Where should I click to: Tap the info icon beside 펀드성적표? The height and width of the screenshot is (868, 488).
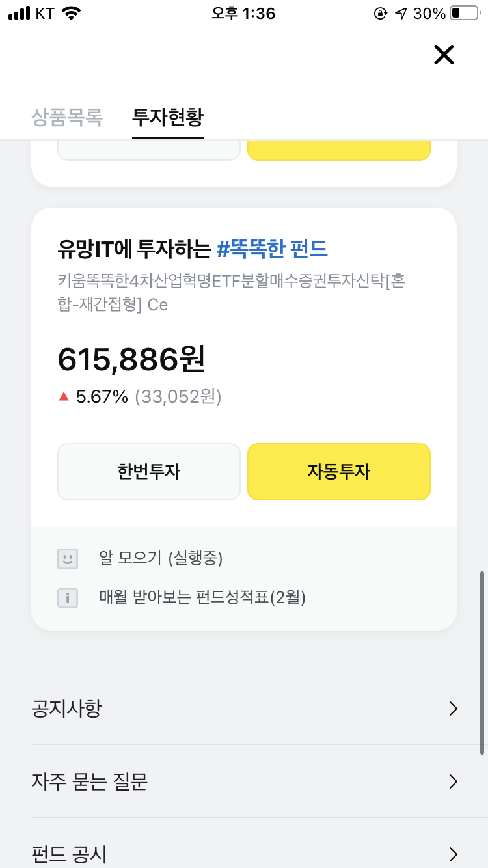(68, 597)
